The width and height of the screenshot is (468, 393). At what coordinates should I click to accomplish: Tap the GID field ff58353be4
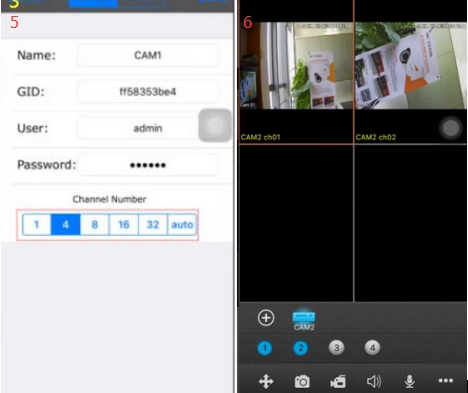tap(148, 91)
